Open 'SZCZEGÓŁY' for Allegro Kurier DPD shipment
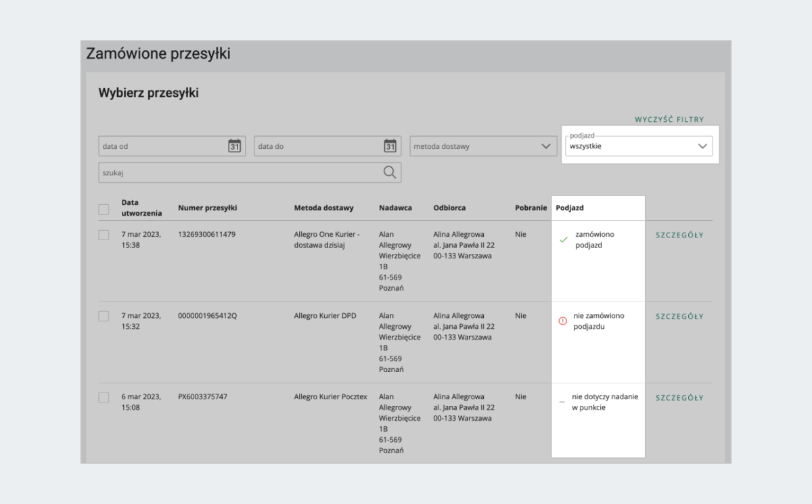This screenshot has height=504, width=812. (679, 316)
